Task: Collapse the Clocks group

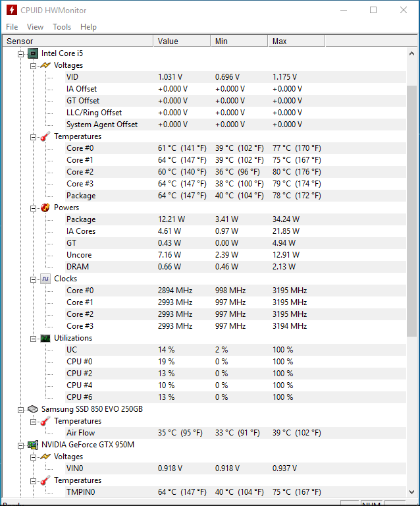Action: (x=33, y=279)
